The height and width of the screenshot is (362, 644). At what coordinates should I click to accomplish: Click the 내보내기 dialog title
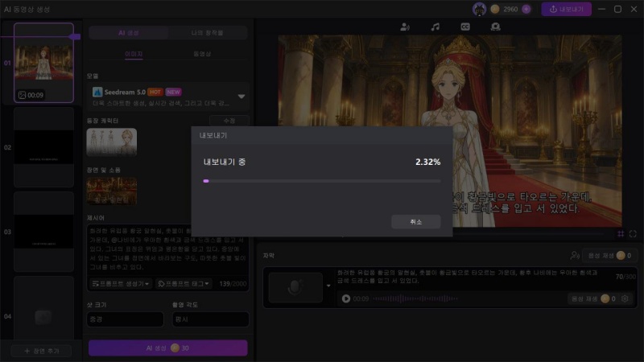(x=213, y=135)
